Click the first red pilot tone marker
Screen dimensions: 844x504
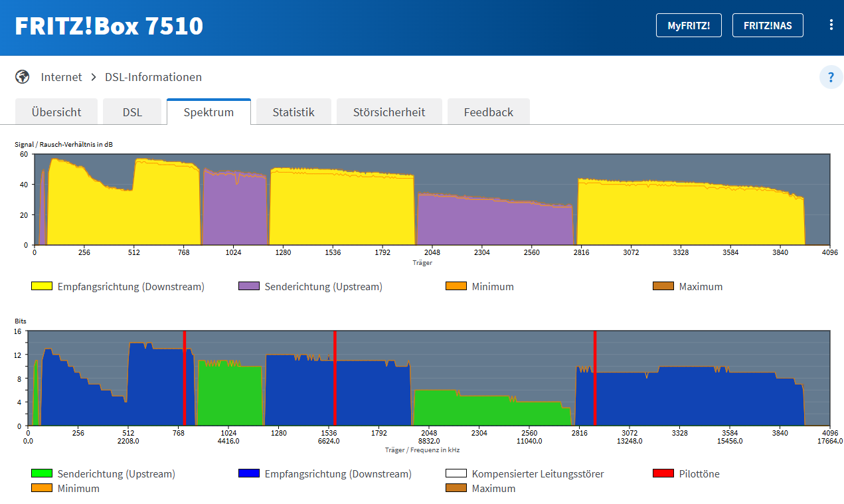click(x=184, y=377)
